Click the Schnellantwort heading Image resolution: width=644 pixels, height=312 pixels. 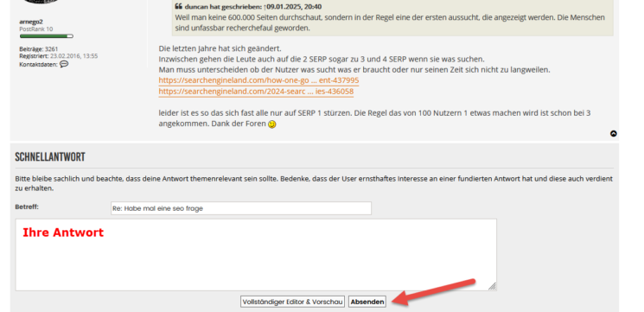click(x=49, y=156)
